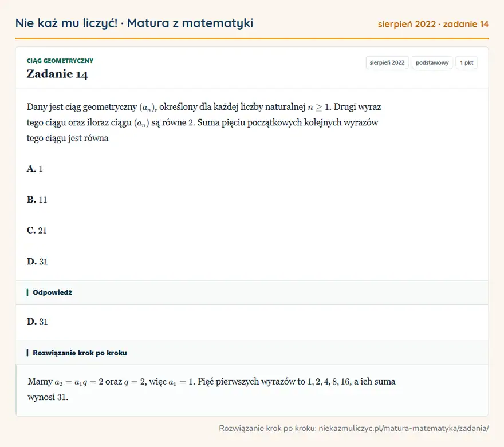Image resolution: width=504 pixels, height=447 pixels.
Task: Click the 'sierpień 2022' tag badge
Action: click(x=387, y=62)
